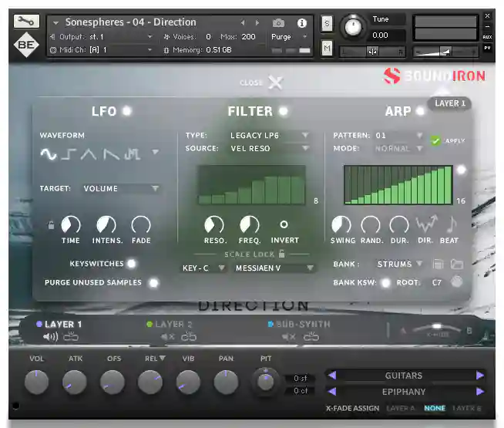Assign X-Fade to LAYER A
The image size is (504, 428).
(x=401, y=408)
